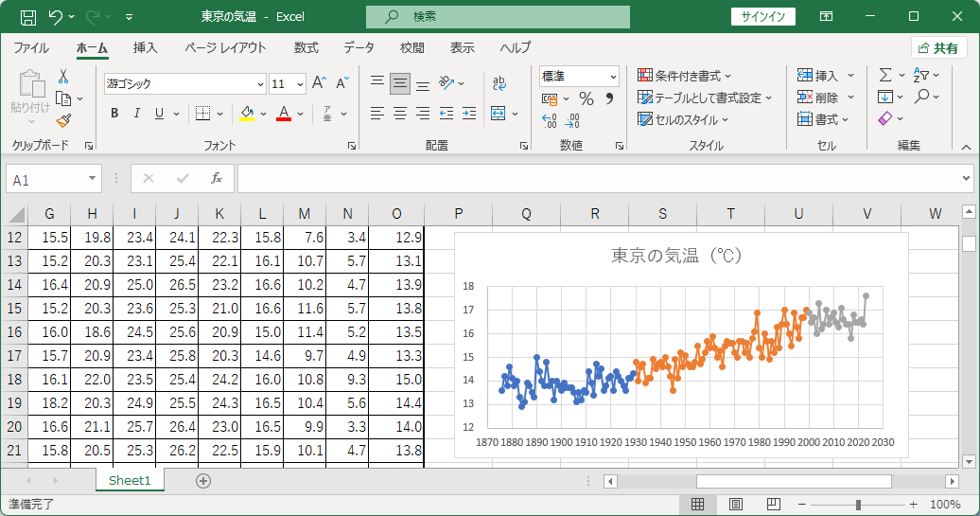Click the Format Painter brush icon
This screenshot has width=980, height=516.
pyautogui.click(x=63, y=120)
